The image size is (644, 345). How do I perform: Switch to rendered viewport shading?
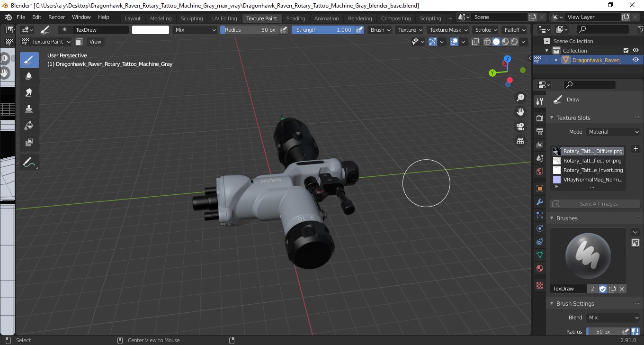[514, 42]
